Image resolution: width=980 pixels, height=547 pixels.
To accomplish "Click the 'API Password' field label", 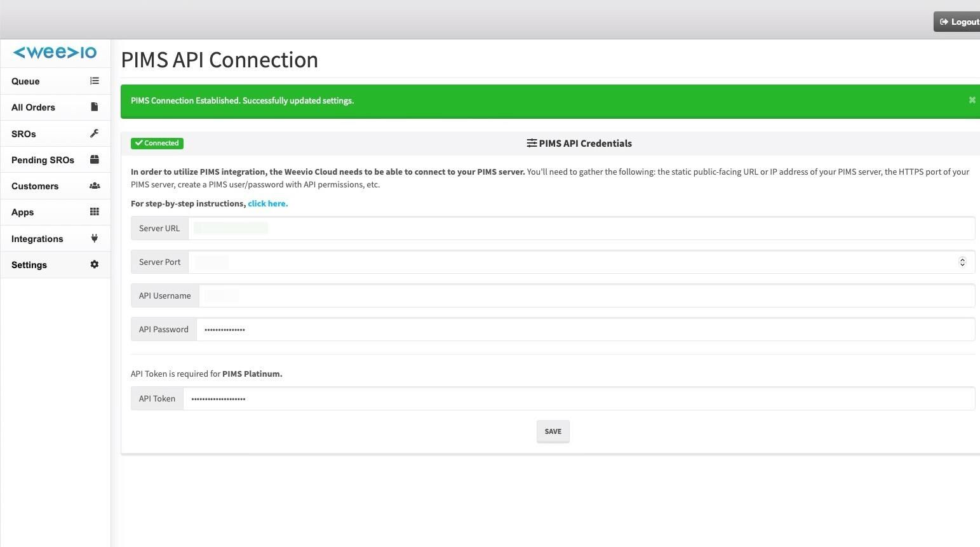I will [x=164, y=329].
